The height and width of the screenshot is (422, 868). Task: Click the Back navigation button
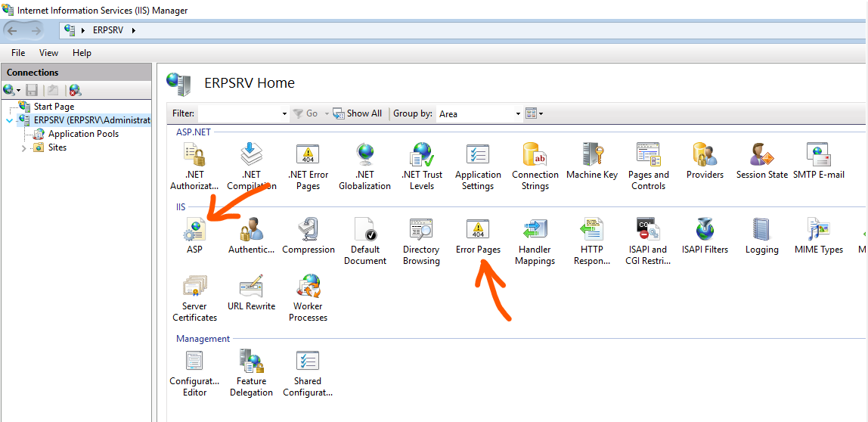(x=13, y=30)
